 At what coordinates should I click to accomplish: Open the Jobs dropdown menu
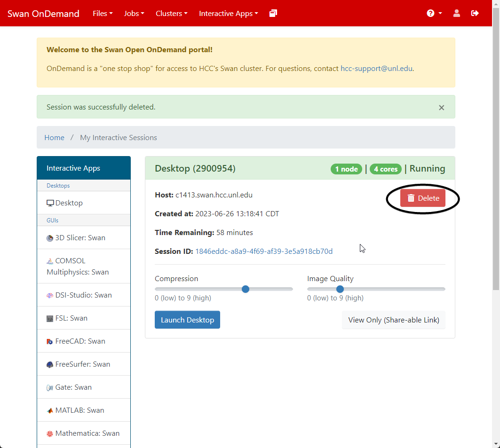(x=134, y=14)
